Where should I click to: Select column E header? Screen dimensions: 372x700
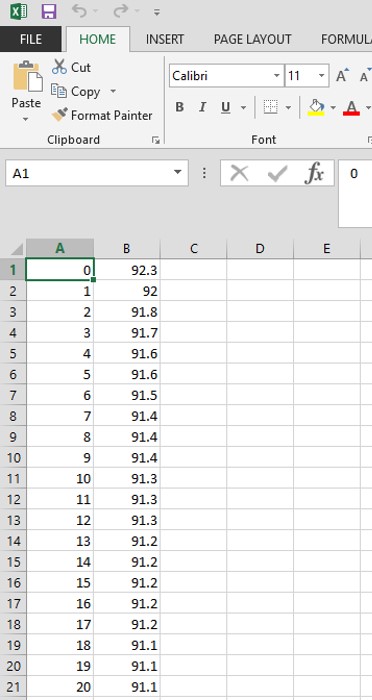tap(326, 249)
